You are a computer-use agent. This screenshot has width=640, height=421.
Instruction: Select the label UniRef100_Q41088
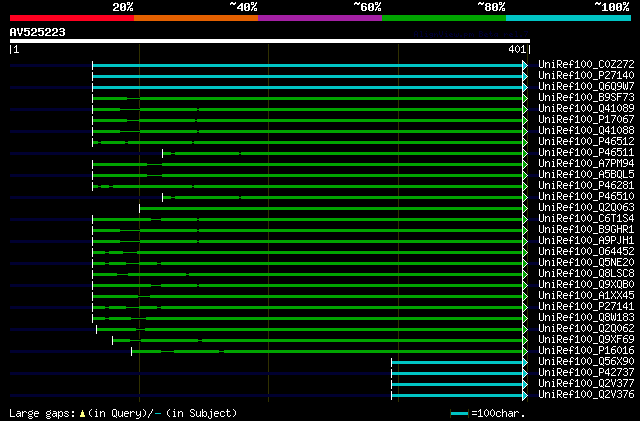[x=586, y=130]
